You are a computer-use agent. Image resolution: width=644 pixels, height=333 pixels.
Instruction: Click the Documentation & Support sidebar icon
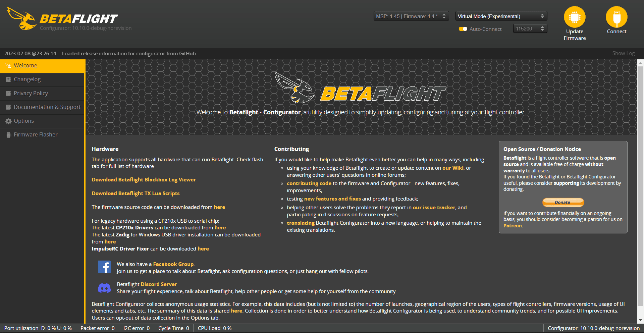click(x=8, y=107)
